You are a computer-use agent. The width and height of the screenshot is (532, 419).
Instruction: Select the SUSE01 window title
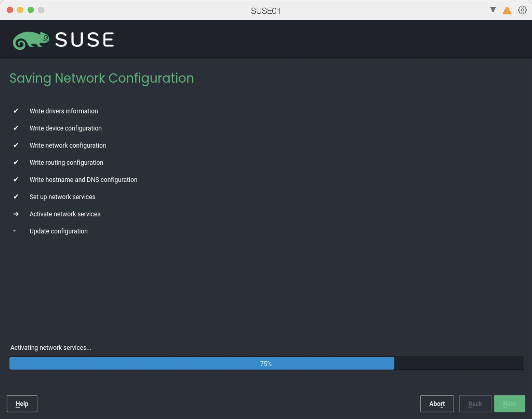[265, 11]
